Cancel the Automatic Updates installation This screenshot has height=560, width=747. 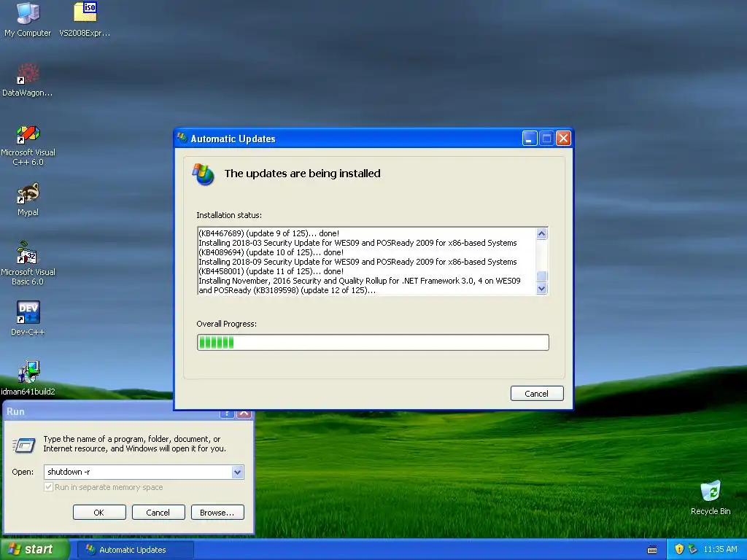537,393
